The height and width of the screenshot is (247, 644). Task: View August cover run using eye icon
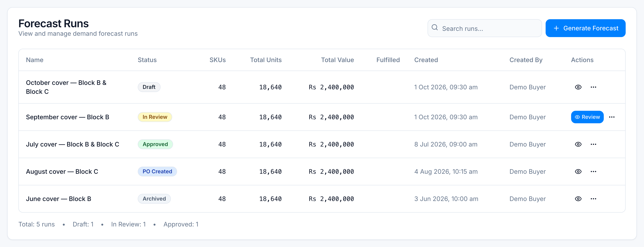pyautogui.click(x=578, y=172)
